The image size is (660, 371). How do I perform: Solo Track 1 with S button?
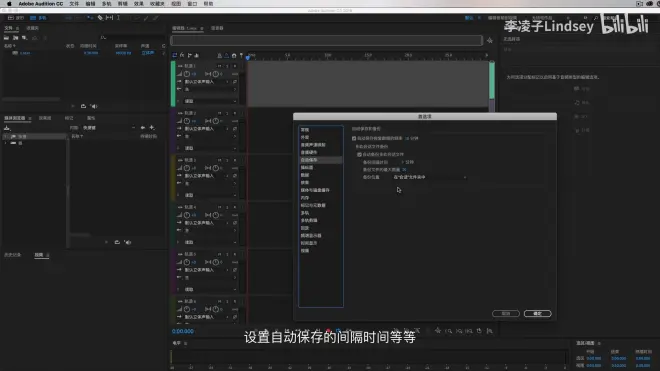(227, 66)
